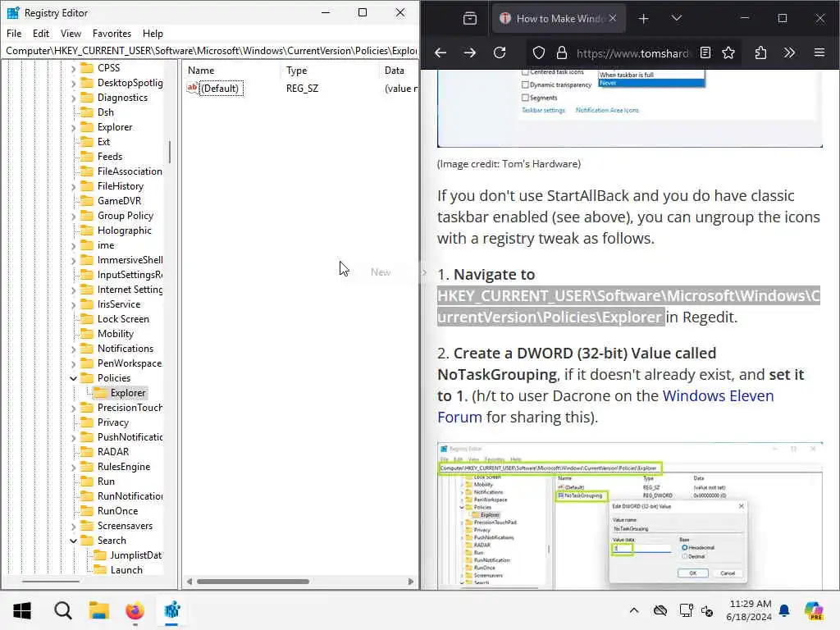
Task: Expand the ImmersiveShell registry key
Action: 73,260
